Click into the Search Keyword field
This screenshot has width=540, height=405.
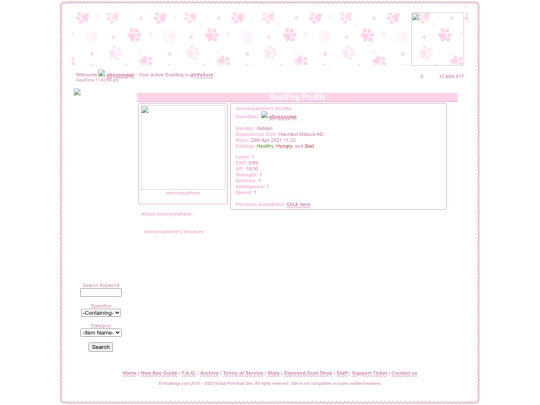(101, 292)
